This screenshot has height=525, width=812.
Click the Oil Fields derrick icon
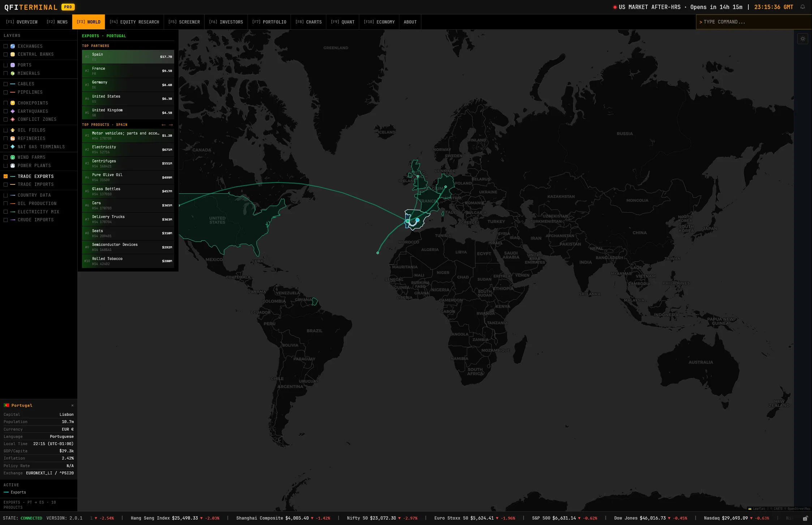pos(13,130)
